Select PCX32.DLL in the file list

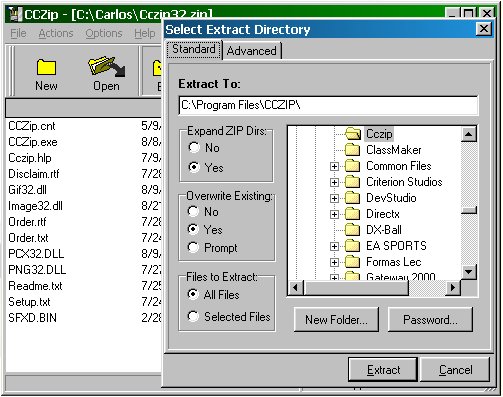point(36,254)
